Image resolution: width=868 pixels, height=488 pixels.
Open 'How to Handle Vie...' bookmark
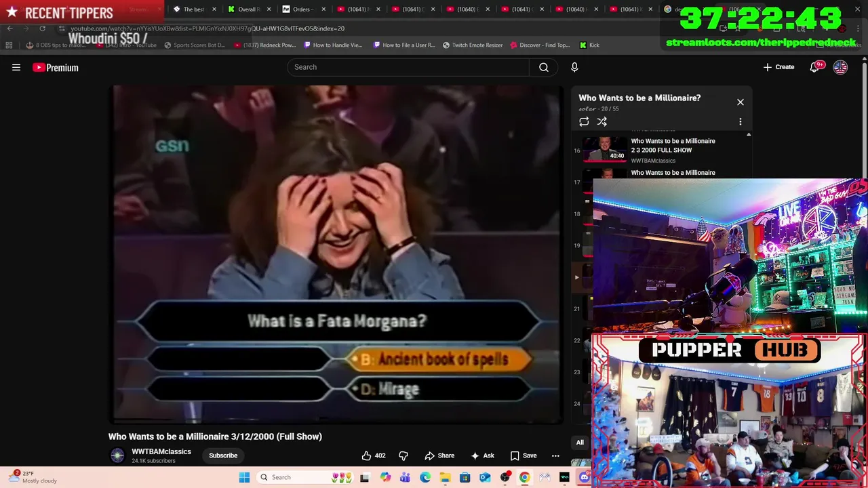[x=333, y=45]
